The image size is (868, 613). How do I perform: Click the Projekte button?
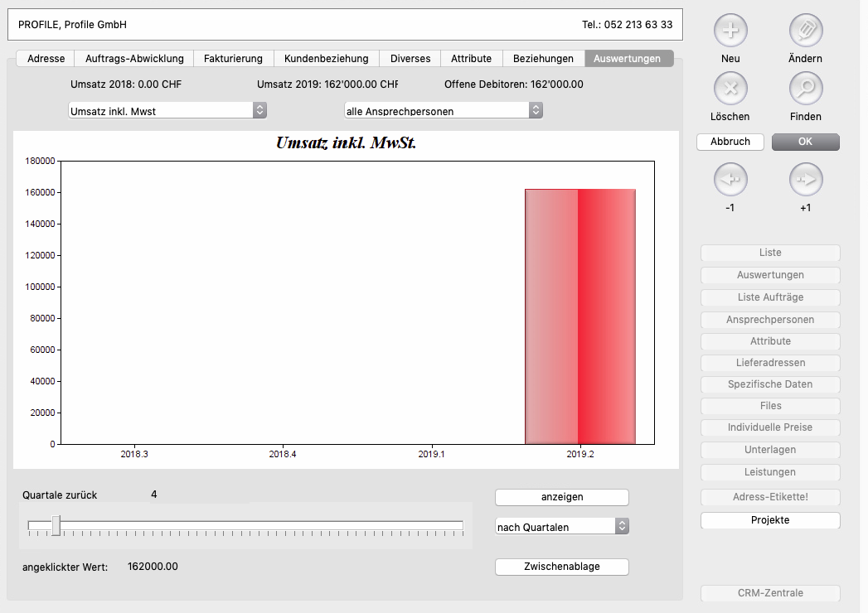(770, 520)
